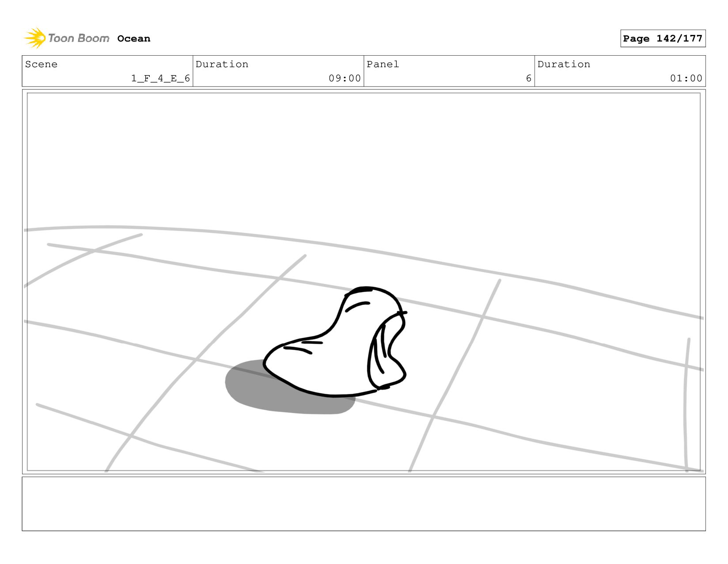Click the 'Page 142/177' box
This screenshot has width=728, height=564.
(663, 38)
